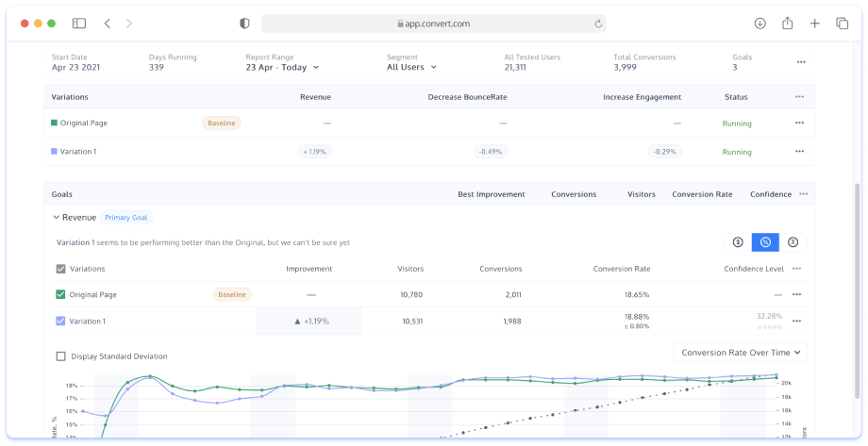Uncheck the Original Page checkbox
The height and width of the screenshot is (446, 868).
61,294
